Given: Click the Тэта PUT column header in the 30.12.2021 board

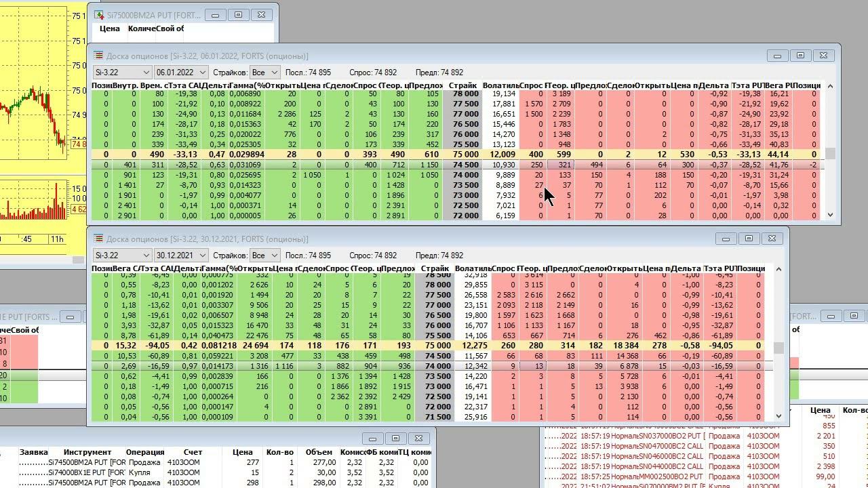Looking at the screenshot, I should 719,268.
